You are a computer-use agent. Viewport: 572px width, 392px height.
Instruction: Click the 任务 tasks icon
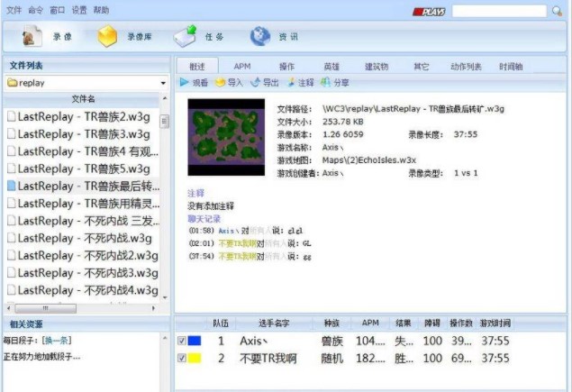185,37
